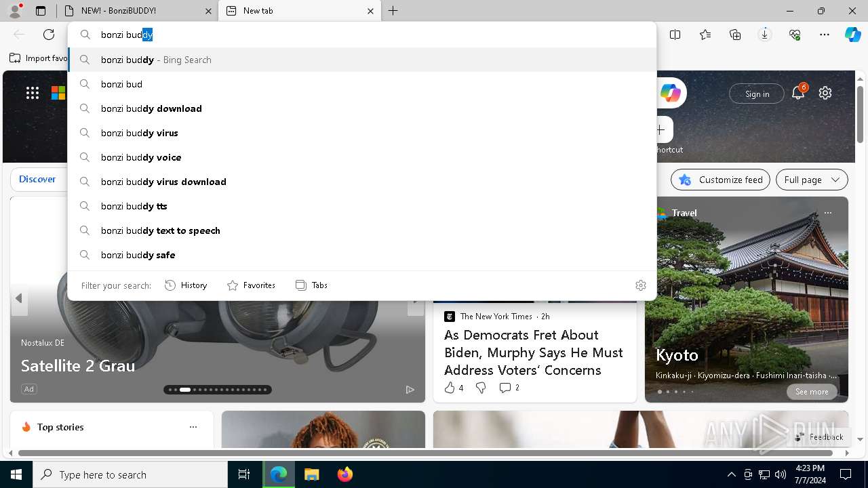This screenshot has width=868, height=488.
Task: Refresh the current page
Action: pyautogui.click(x=49, y=35)
